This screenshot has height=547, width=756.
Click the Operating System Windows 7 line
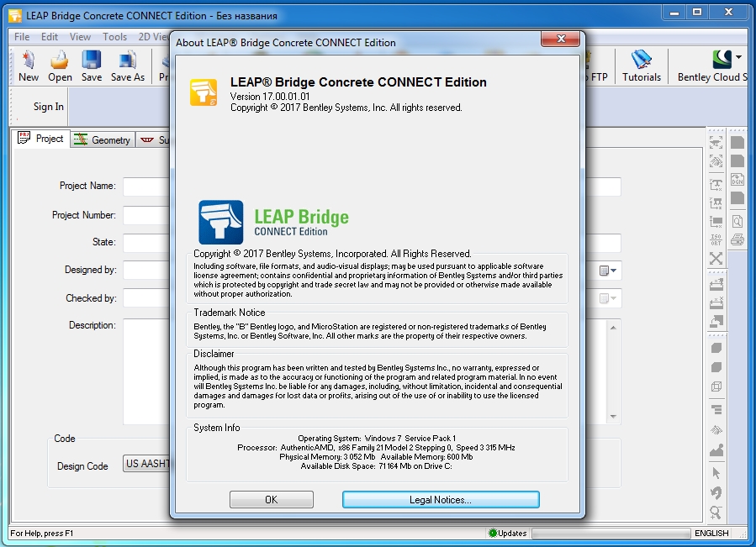(377, 438)
